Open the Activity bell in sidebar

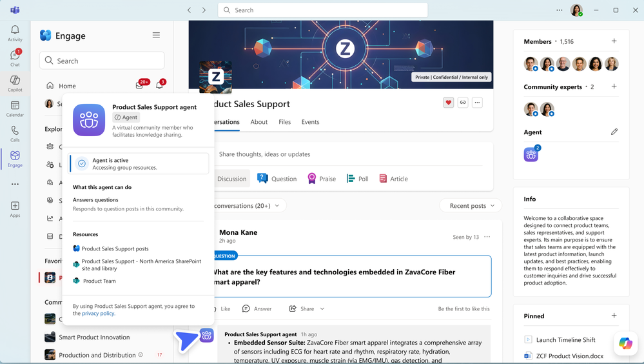(15, 33)
